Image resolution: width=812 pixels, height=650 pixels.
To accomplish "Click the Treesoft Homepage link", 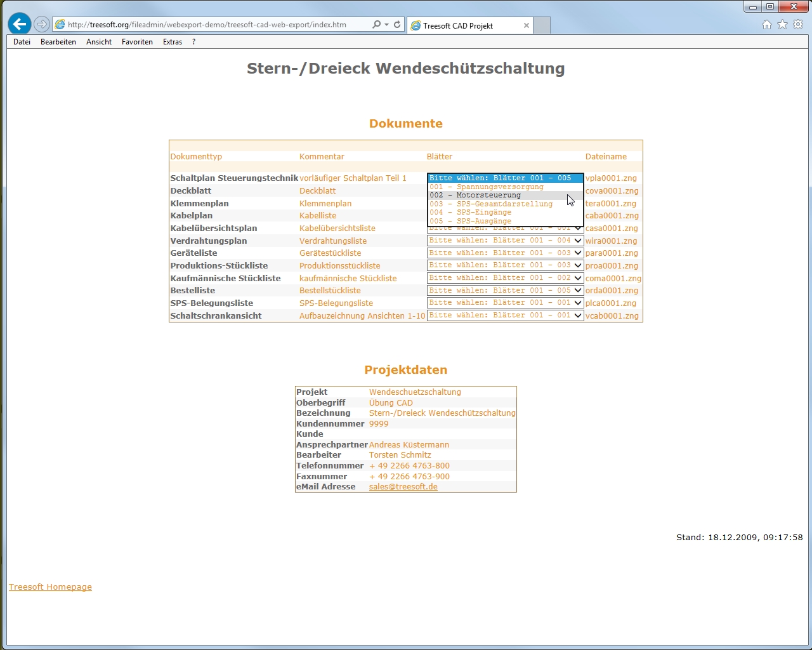I will [50, 587].
